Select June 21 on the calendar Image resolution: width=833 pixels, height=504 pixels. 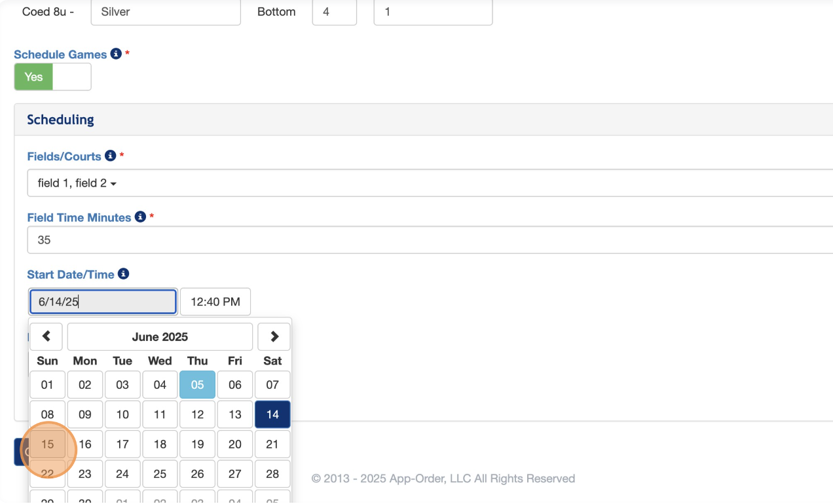(272, 444)
